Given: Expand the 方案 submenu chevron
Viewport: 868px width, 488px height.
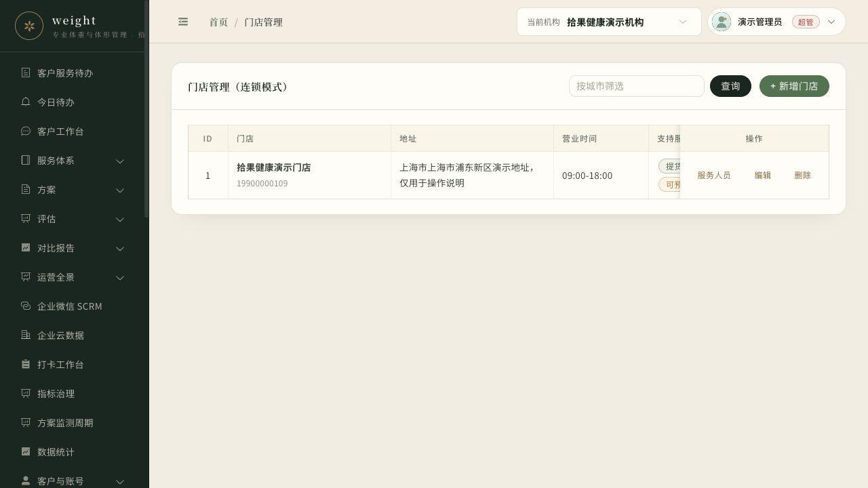Looking at the screenshot, I should pos(120,190).
